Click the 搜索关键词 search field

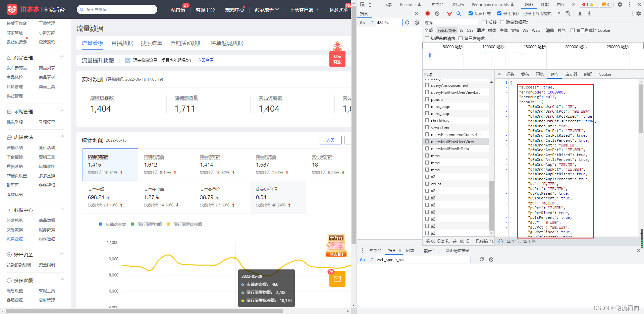tap(117, 9)
